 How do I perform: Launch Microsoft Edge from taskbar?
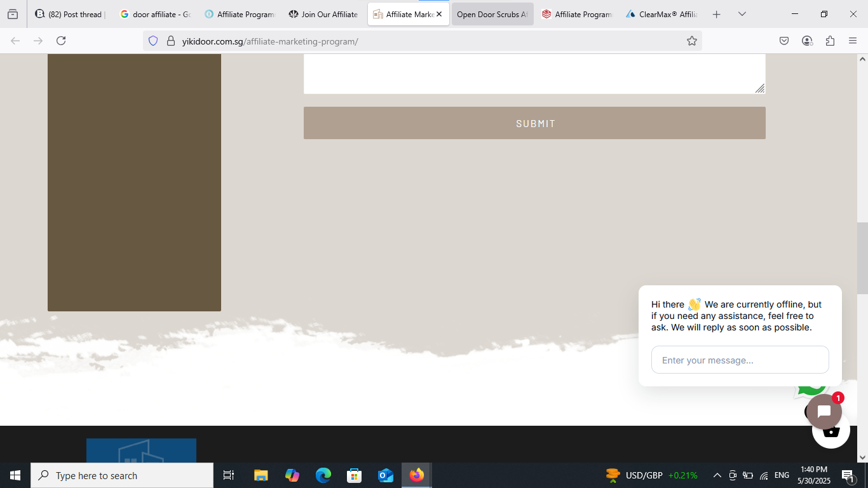pos(323,475)
